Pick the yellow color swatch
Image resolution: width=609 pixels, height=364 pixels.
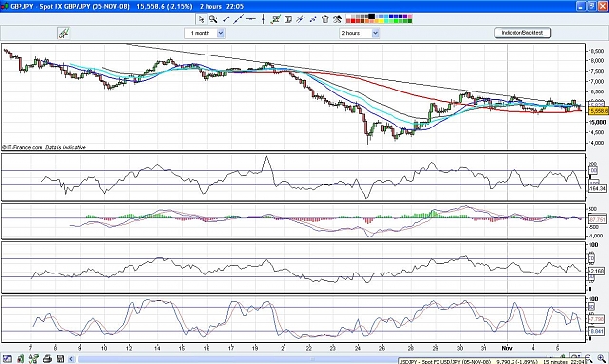(x=381, y=21)
